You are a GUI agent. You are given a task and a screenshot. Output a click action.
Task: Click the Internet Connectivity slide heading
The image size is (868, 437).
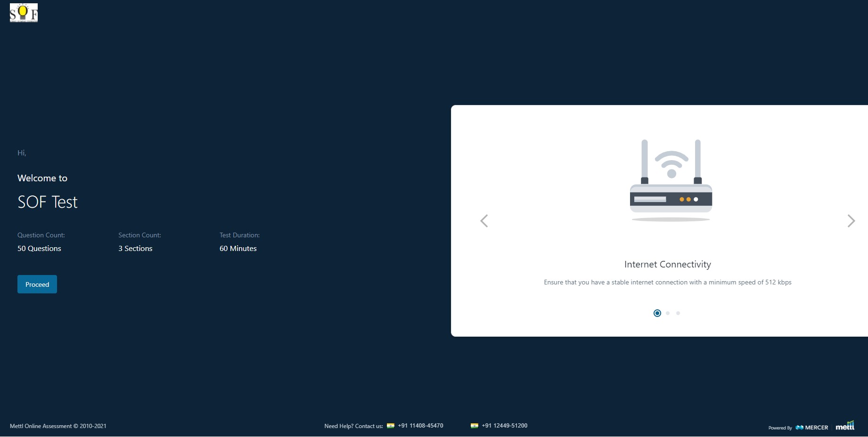[667, 265]
